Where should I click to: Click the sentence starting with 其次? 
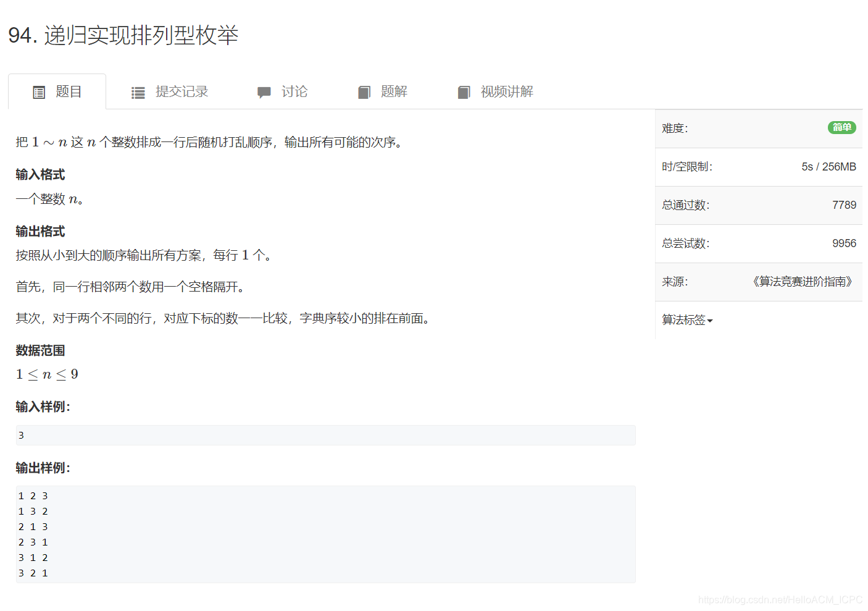tap(224, 318)
